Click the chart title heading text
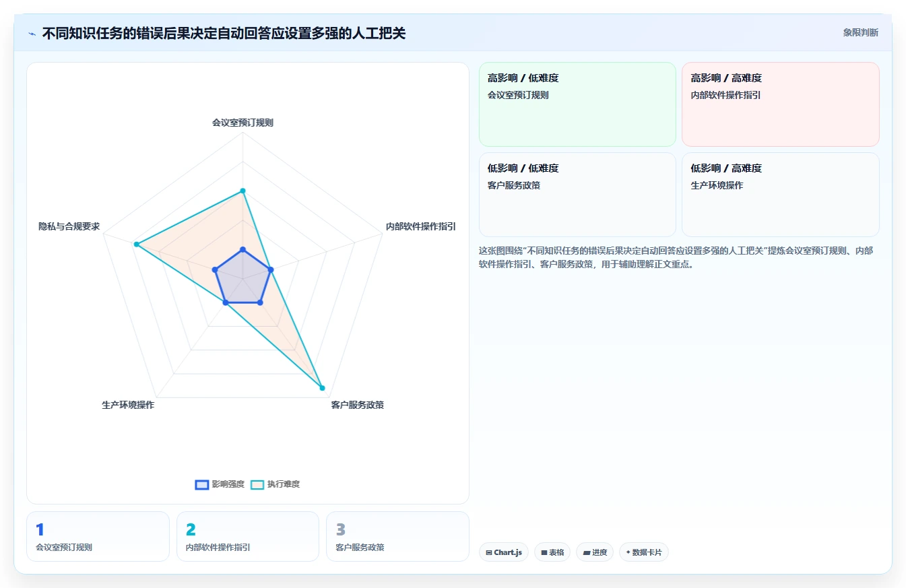Image resolution: width=906 pixels, height=588 pixels. [x=224, y=33]
